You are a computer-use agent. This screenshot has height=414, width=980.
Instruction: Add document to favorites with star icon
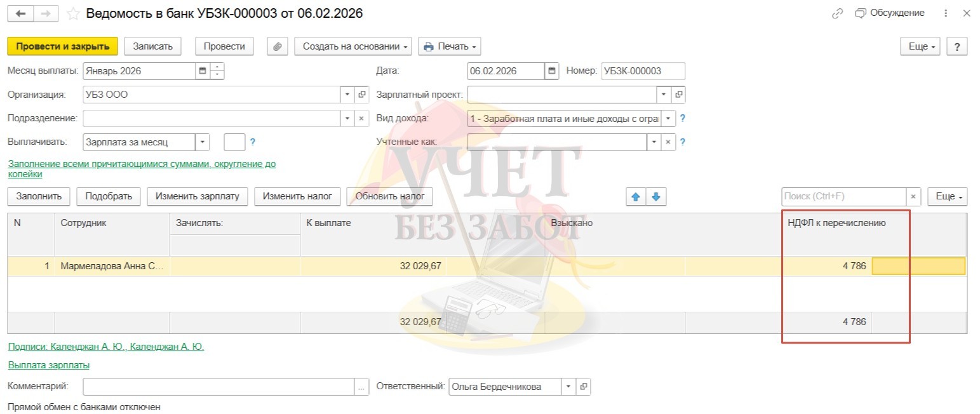click(x=73, y=13)
